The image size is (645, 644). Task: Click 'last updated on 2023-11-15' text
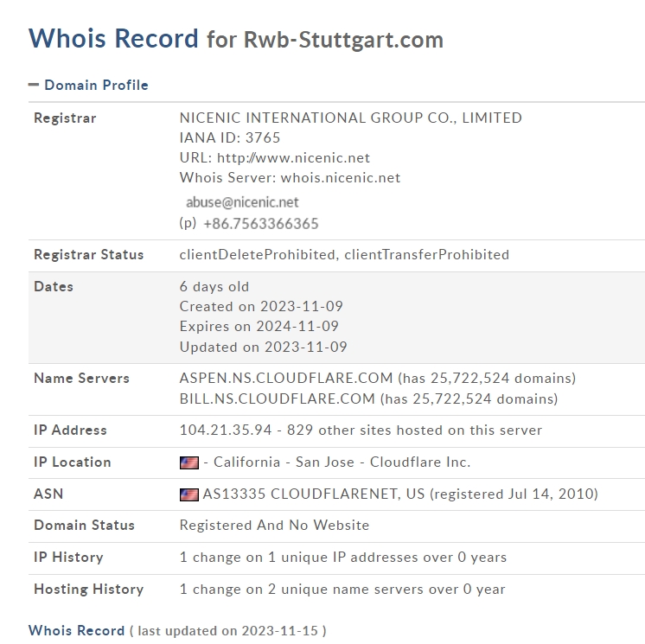[x=228, y=631]
